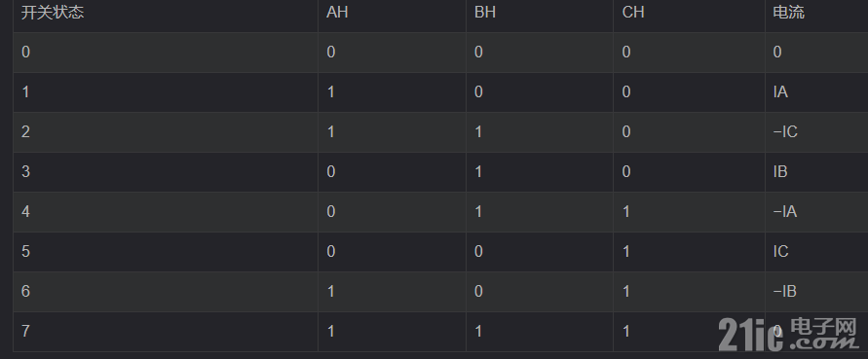
Task: Click CH value in row 5
Action: (626, 251)
